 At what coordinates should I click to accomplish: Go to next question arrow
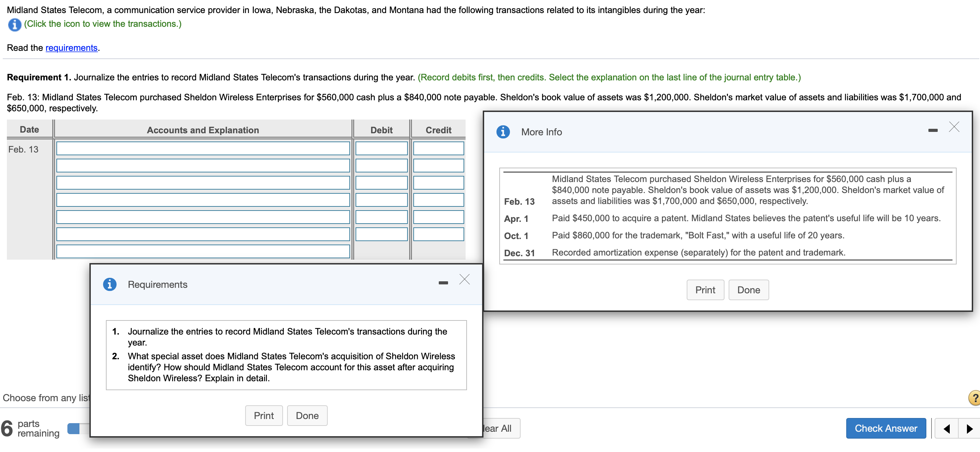(x=969, y=429)
